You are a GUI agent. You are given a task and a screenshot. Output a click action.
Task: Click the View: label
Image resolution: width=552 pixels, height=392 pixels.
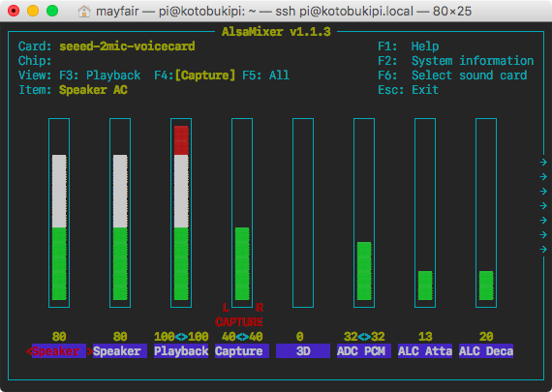(x=35, y=75)
